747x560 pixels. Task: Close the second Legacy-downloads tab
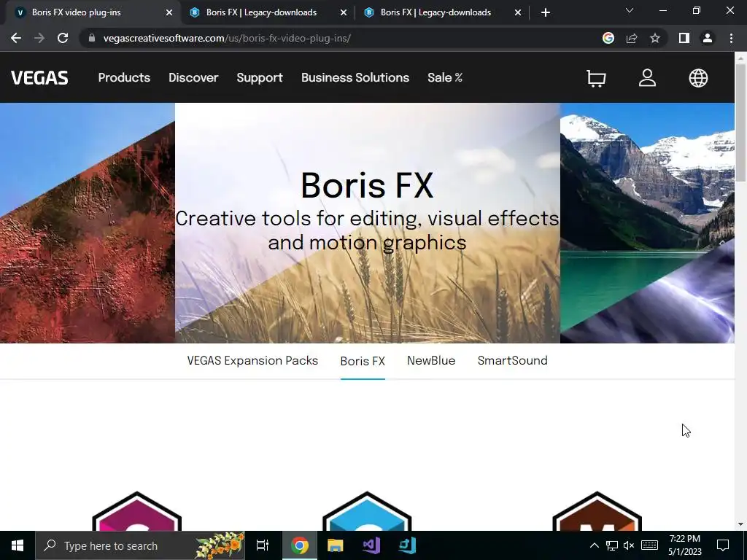[x=344, y=12]
